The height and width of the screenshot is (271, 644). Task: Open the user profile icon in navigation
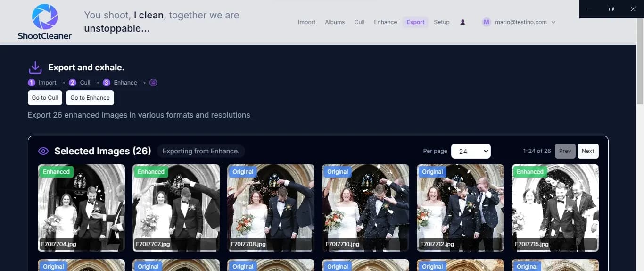[x=462, y=22]
